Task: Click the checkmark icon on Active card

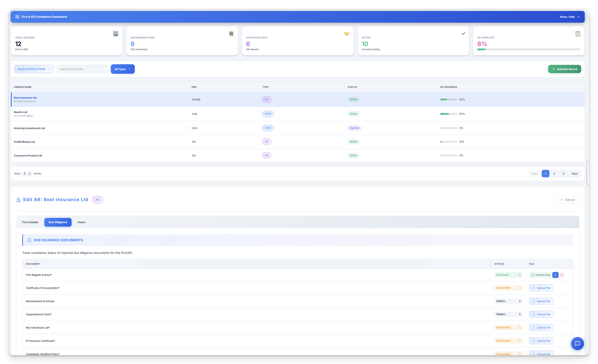Action: pos(463,33)
